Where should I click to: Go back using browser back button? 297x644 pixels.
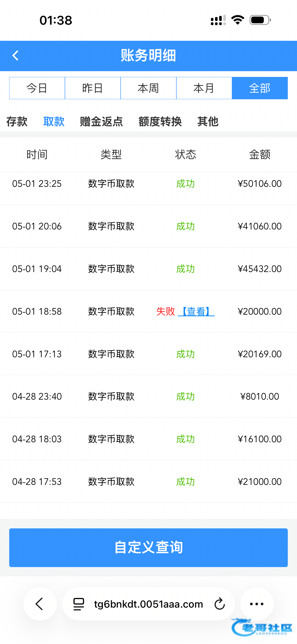click(40, 604)
